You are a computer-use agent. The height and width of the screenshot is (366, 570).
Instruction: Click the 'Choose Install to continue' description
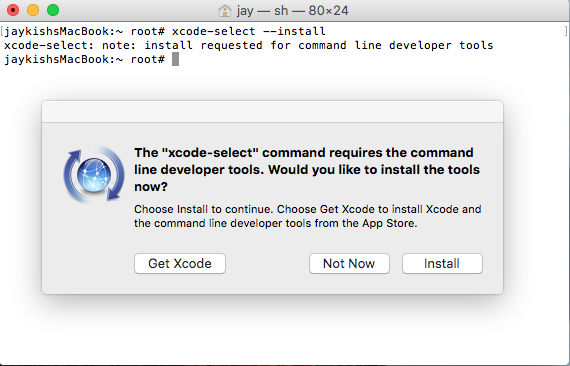(308, 216)
